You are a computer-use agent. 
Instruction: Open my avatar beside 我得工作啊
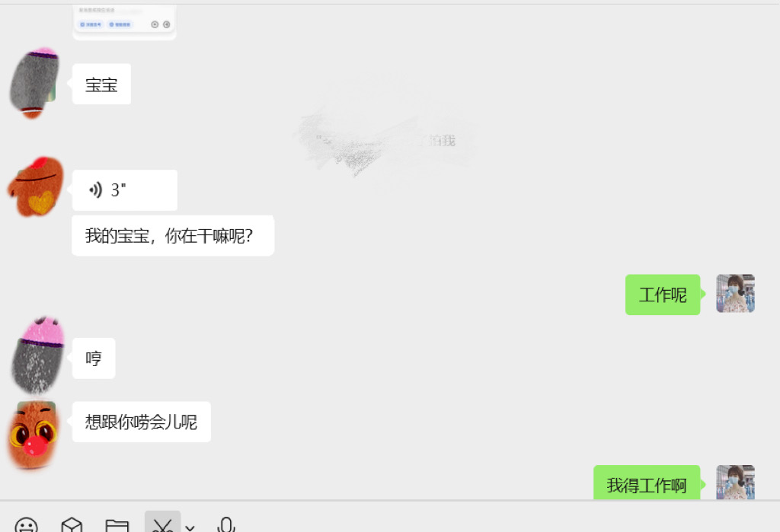click(735, 483)
